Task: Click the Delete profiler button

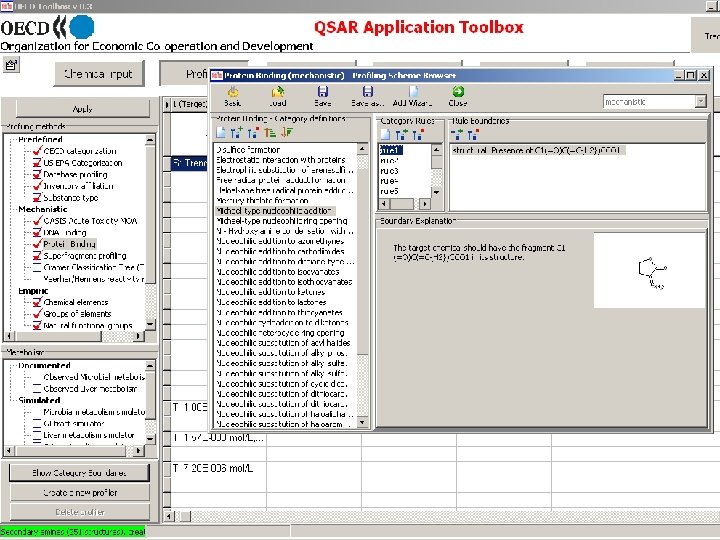Action: pyautogui.click(x=79, y=512)
